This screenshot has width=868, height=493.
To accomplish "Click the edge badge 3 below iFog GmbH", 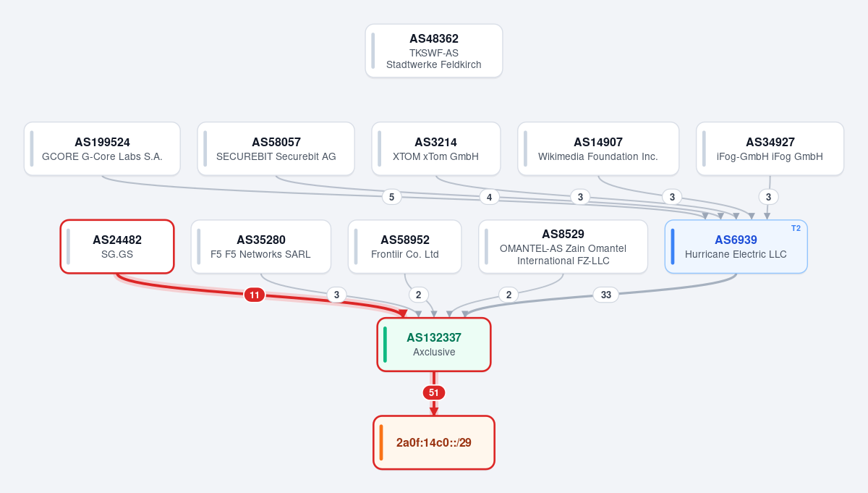I will click(x=769, y=197).
